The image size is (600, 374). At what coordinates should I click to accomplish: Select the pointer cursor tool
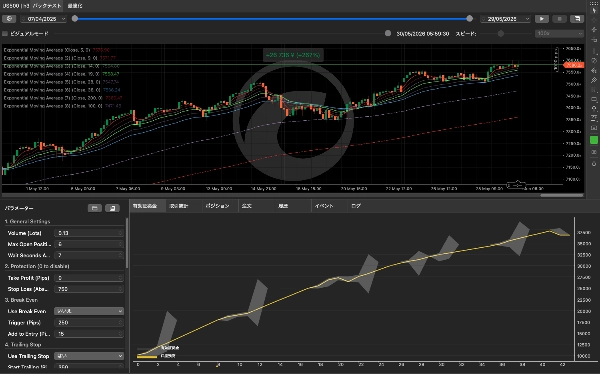(x=594, y=11)
